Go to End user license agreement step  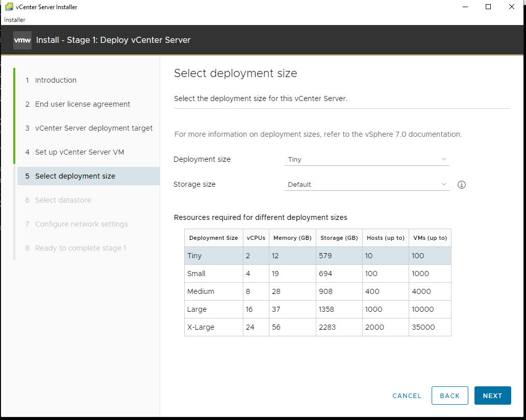(78, 104)
